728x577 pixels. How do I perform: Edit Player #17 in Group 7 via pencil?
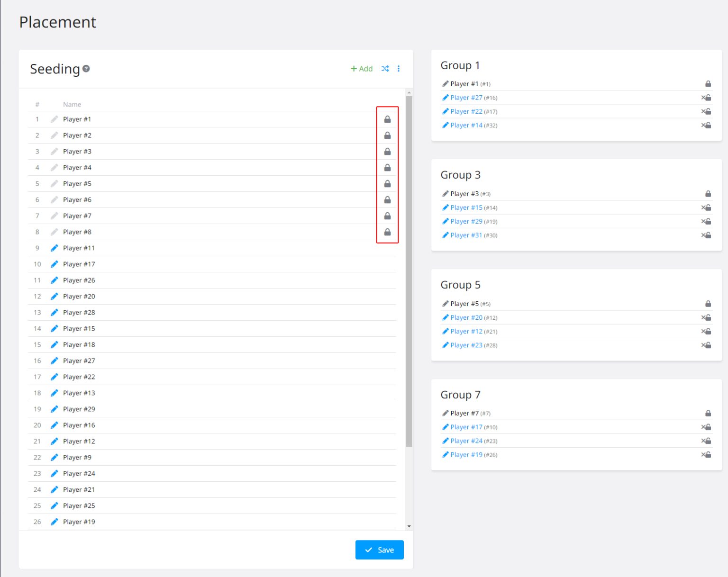pyautogui.click(x=445, y=427)
